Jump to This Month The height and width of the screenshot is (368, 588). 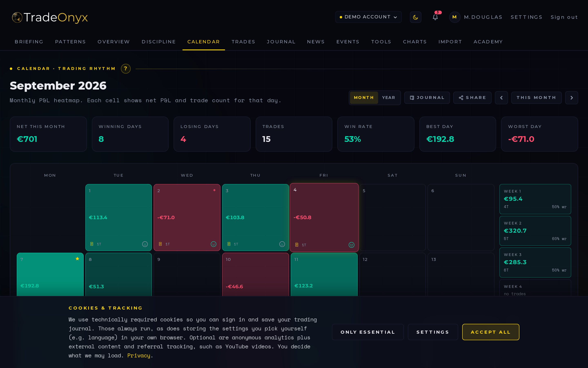(536, 98)
